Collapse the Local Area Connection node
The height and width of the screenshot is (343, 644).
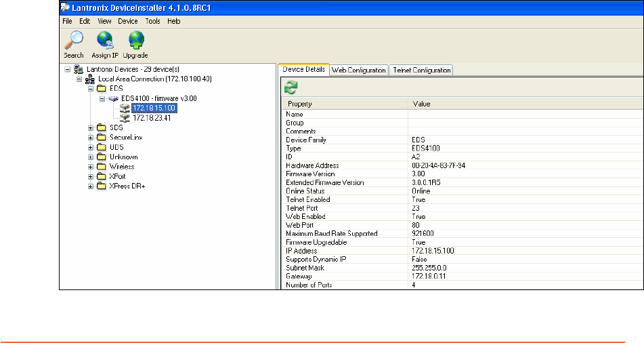coord(79,79)
